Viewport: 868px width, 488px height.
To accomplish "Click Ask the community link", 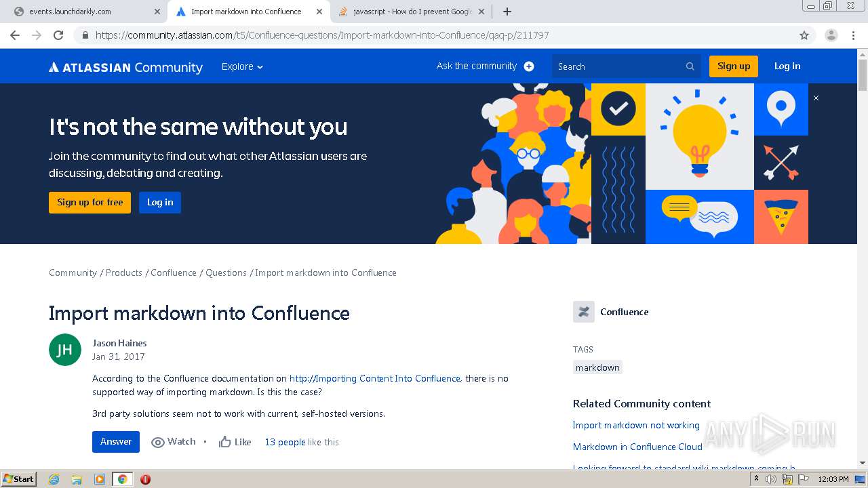I will (477, 66).
